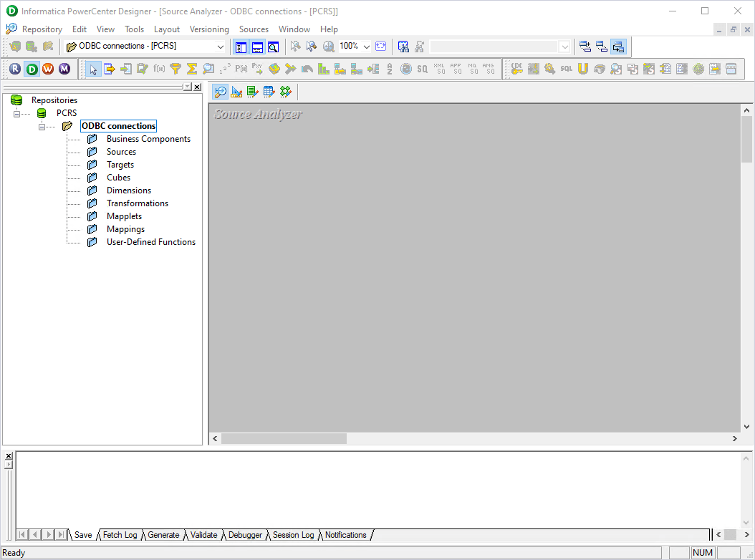Click the green D Designer icon
The height and width of the screenshot is (560, 755).
(32, 69)
